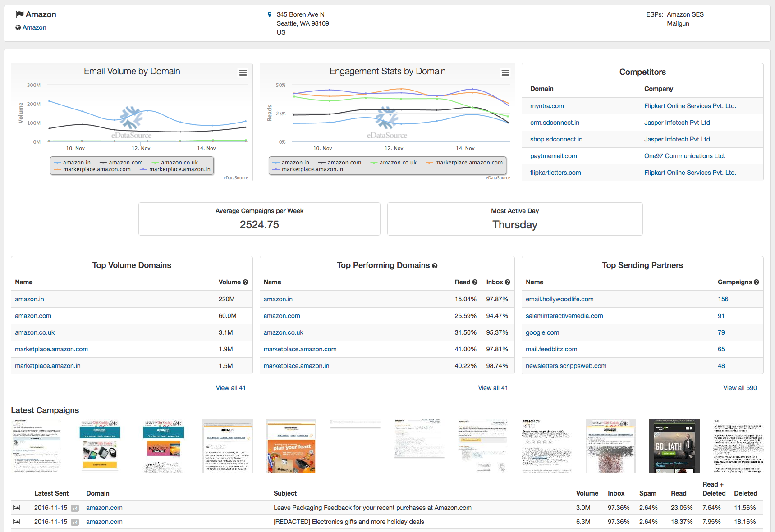Image resolution: width=775 pixels, height=532 pixels.
Task: Open Flipkart Online Services link for myntra.com
Action: pyautogui.click(x=690, y=106)
